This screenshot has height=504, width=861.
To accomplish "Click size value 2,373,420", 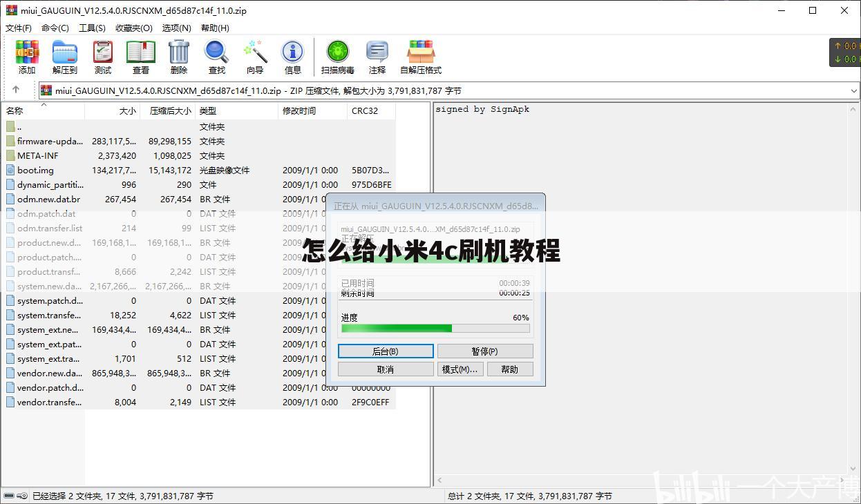I will click(117, 155).
